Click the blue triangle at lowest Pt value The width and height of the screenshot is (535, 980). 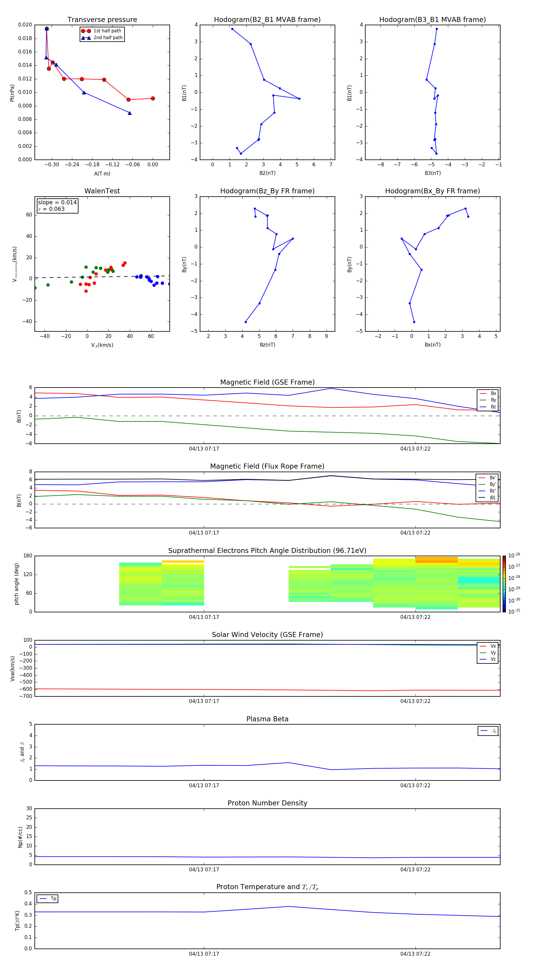(x=130, y=113)
